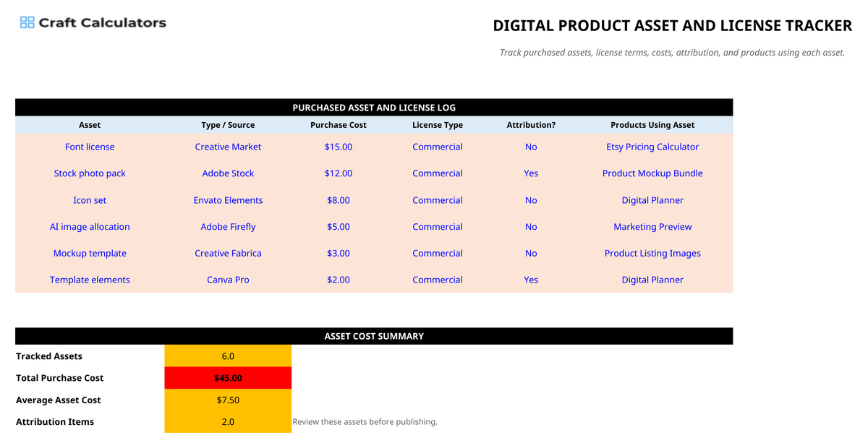Click the 'Canva Pro' source cell
This screenshot has width=868, height=448.
228,280
